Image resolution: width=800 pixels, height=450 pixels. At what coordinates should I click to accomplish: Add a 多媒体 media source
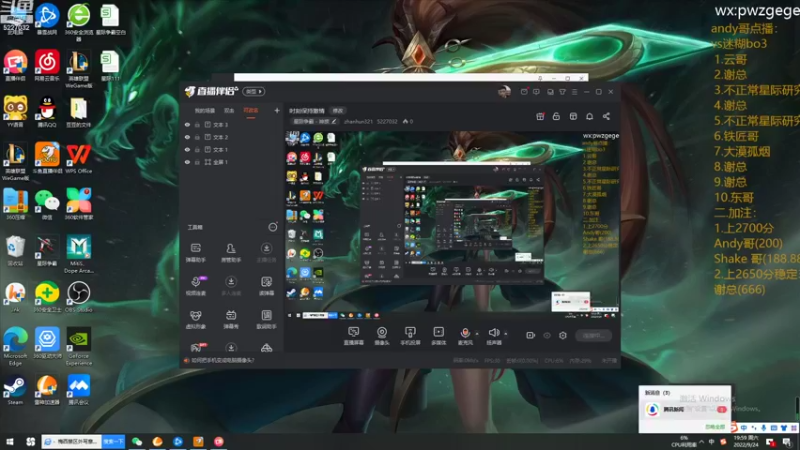[x=439, y=336]
